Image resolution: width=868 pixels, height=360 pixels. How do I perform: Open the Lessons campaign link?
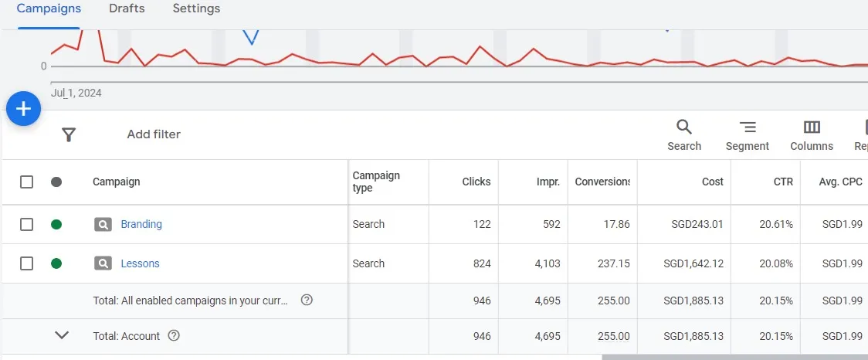pos(140,263)
